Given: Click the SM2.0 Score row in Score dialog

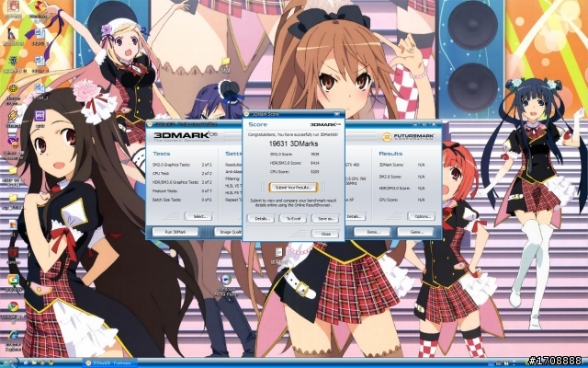Looking at the screenshot, I should 295,154.
